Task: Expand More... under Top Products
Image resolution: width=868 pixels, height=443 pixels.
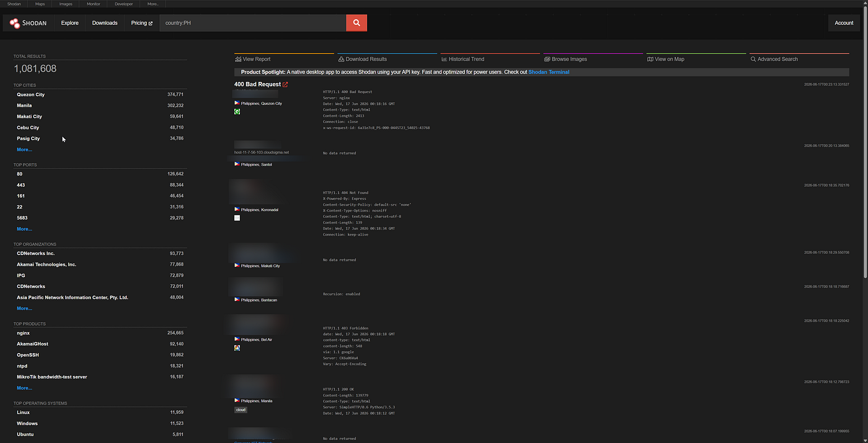Action: 24,388
